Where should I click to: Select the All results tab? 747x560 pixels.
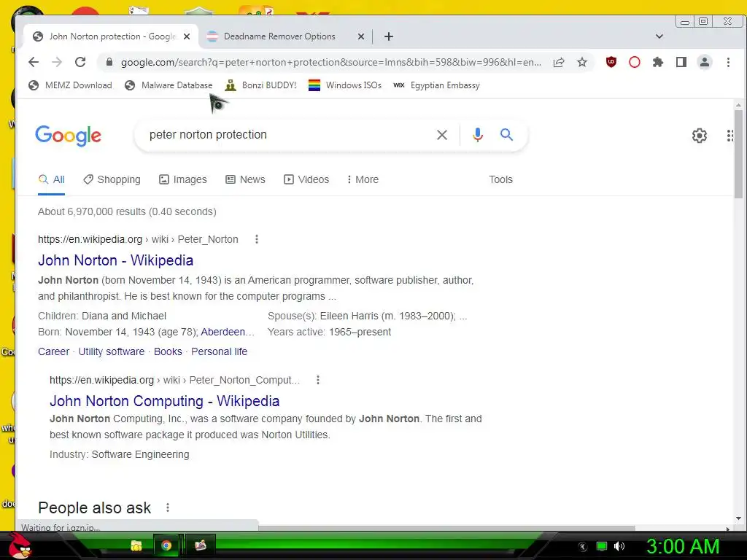(x=52, y=179)
